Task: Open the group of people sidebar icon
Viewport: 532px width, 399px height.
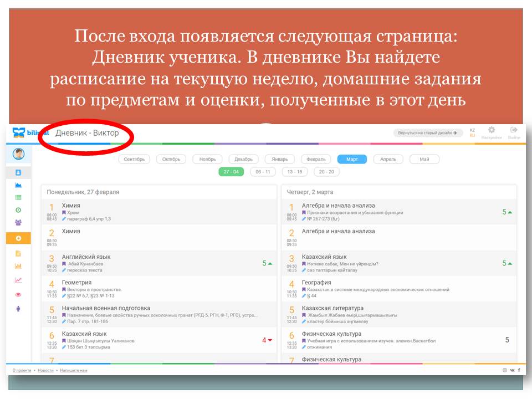Action: coord(18,223)
